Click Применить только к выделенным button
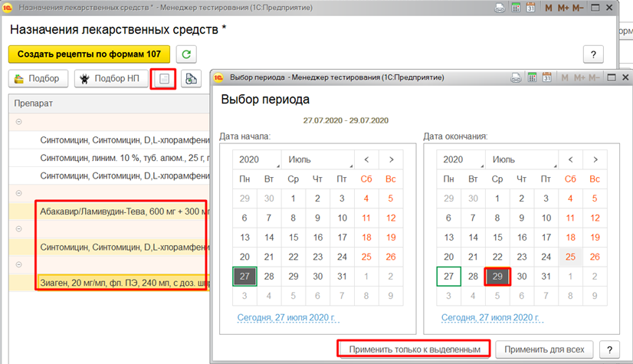The height and width of the screenshot is (364, 633). pyautogui.click(x=414, y=349)
